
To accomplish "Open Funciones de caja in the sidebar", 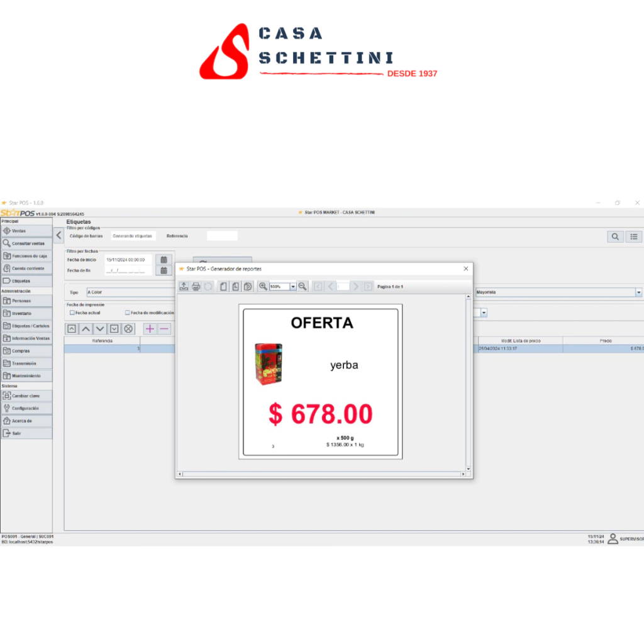I will pos(26,256).
